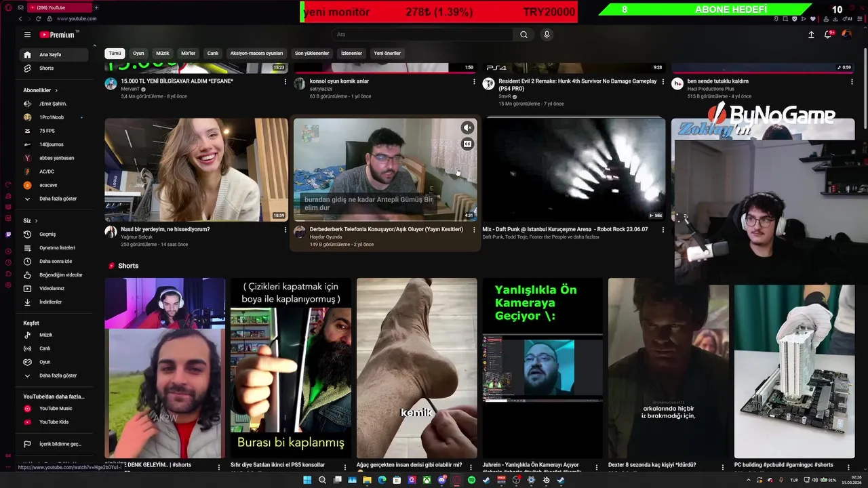Go back with the browser back arrow
The image size is (868, 488).
pyautogui.click(x=20, y=19)
